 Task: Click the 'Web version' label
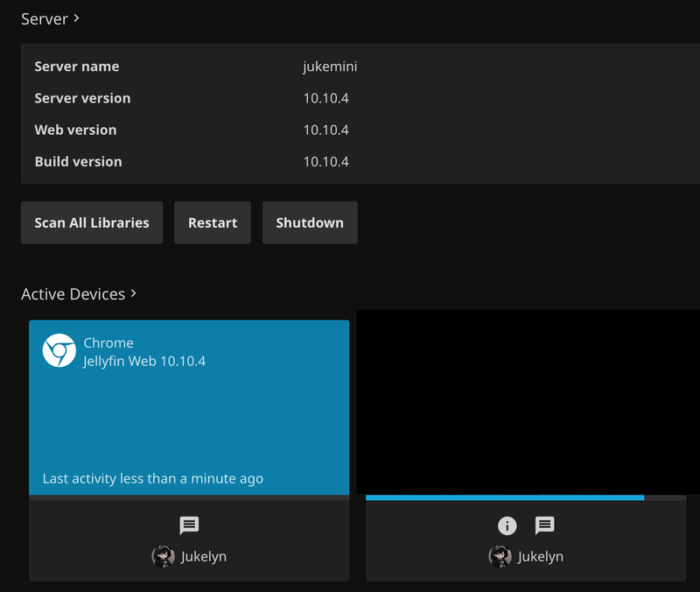click(75, 130)
